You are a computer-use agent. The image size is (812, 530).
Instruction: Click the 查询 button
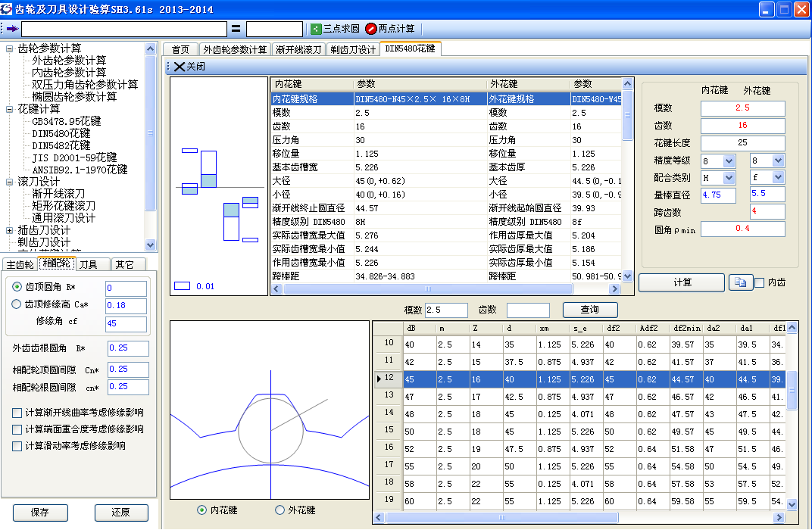pos(590,310)
